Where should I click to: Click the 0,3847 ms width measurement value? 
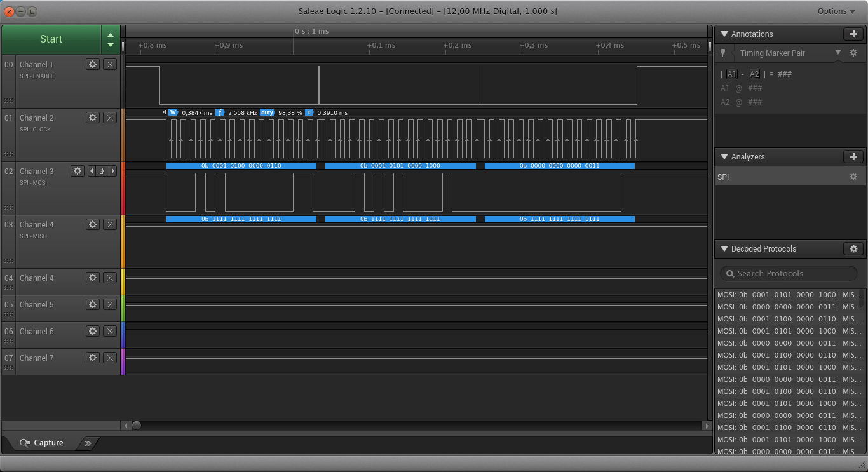(197, 112)
